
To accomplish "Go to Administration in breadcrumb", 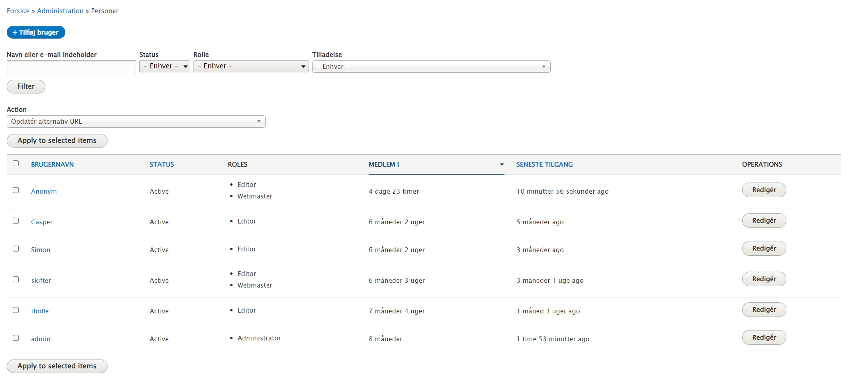I will tap(60, 11).
